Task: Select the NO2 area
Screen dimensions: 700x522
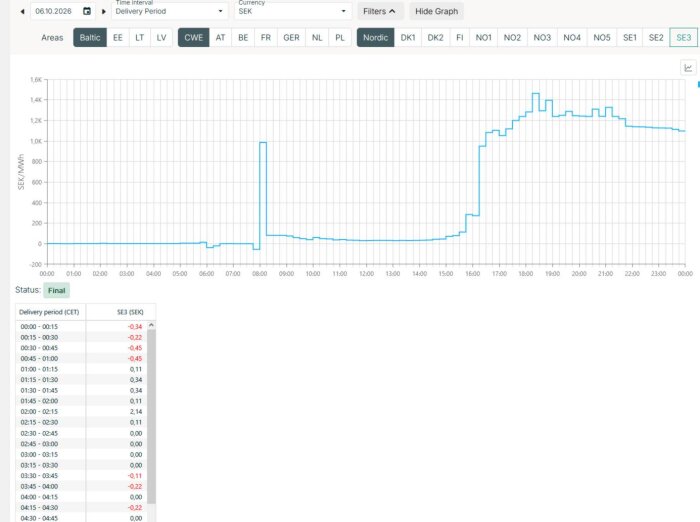Action: click(512, 38)
